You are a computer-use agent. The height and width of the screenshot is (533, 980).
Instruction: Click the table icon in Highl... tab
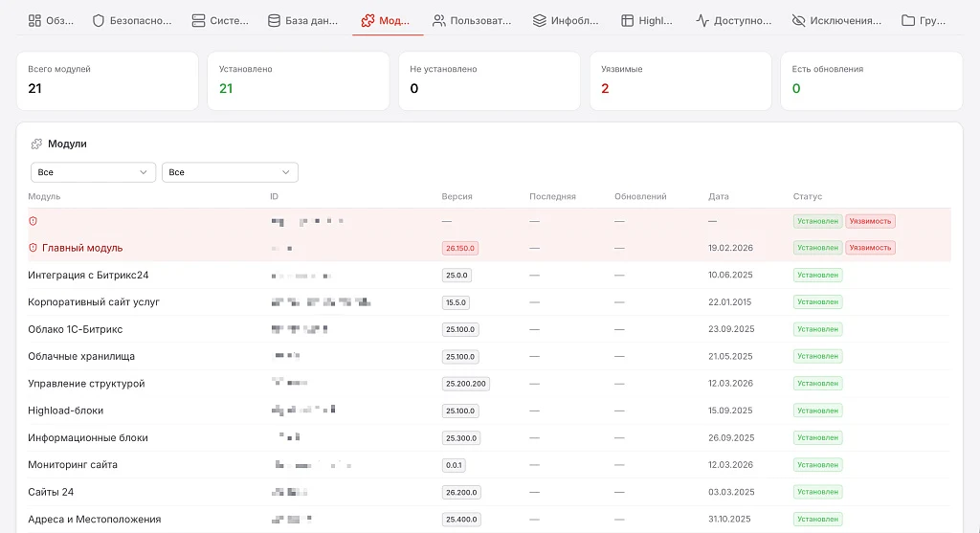[627, 21]
